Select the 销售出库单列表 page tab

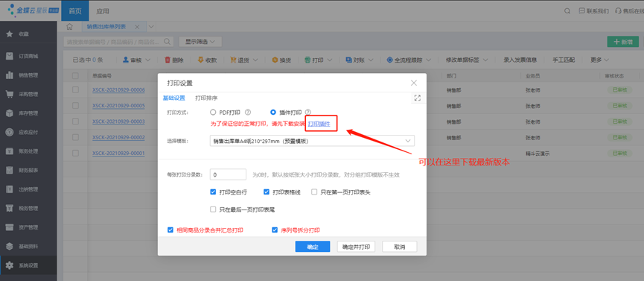click(106, 27)
